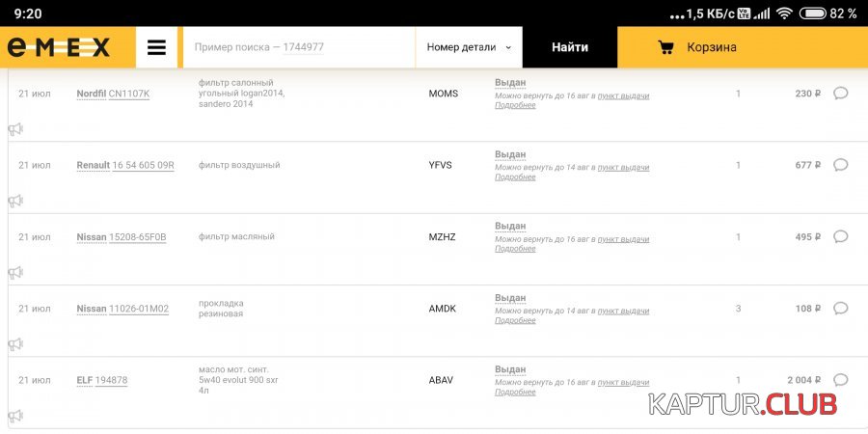Click megaphone icon under Nissan 15208-65F0B row

(x=15, y=272)
